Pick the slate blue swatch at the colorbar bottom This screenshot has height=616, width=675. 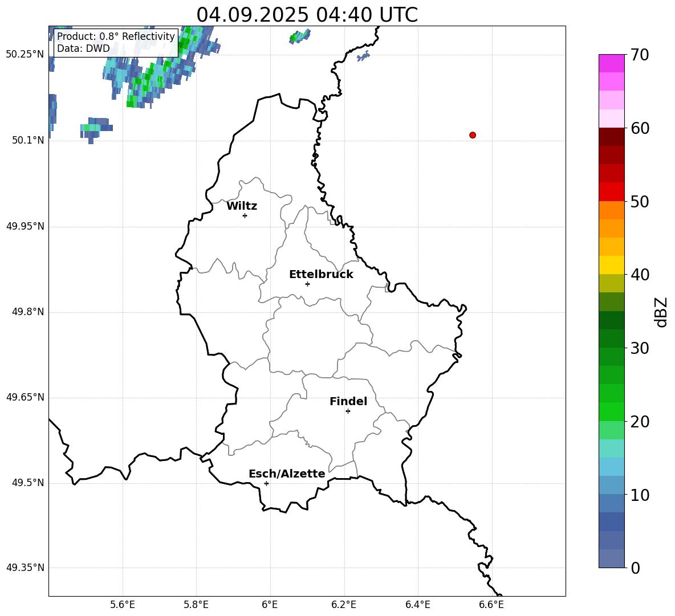[612, 559]
